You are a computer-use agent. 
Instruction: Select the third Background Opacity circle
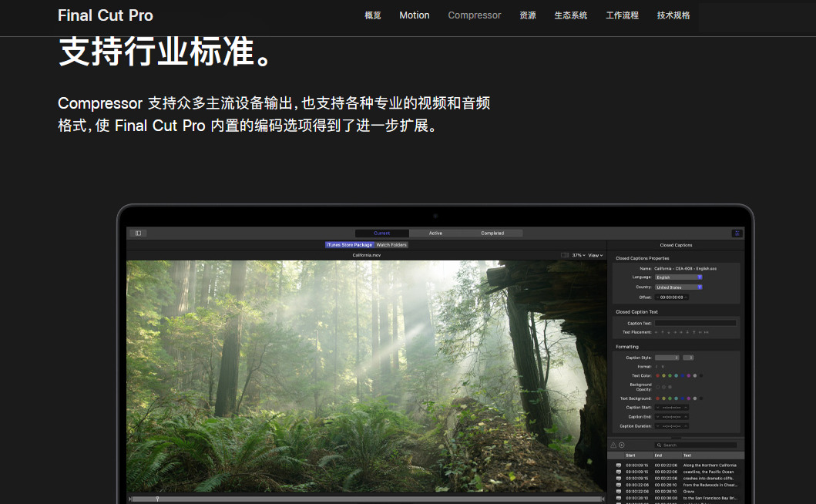[x=670, y=387]
